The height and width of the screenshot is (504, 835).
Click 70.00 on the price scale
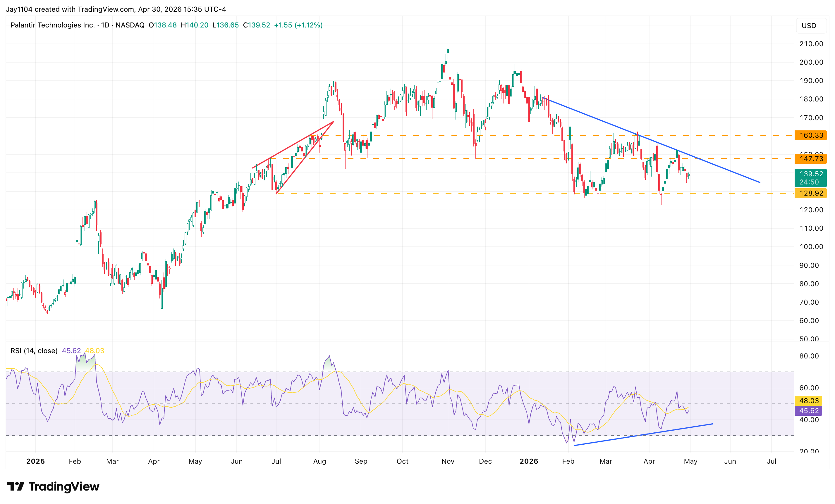coord(809,302)
